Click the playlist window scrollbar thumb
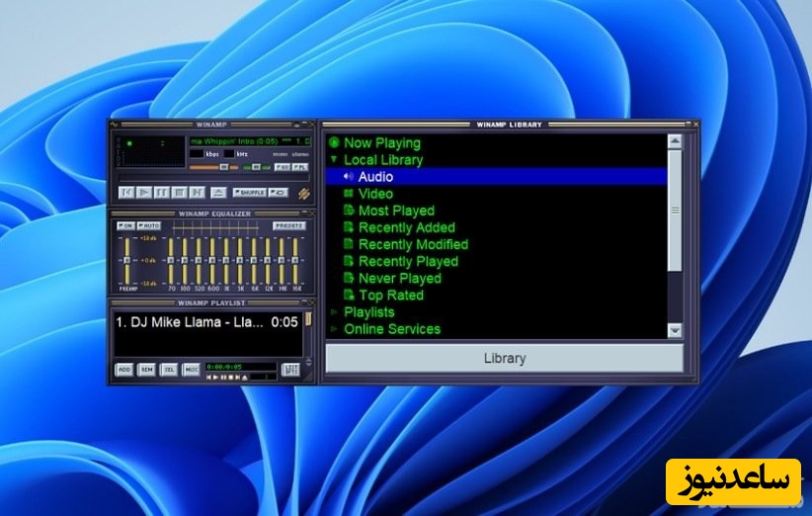Screen dimensions: 812x516 point(308,319)
